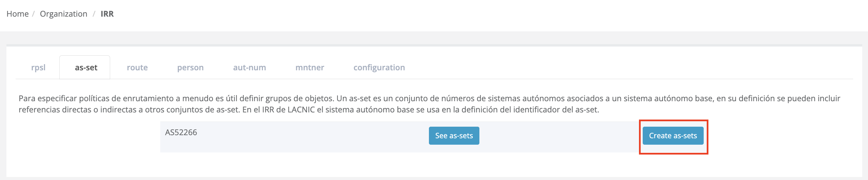This screenshot has width=868, height=180.
Task: Click the See as-sets button
Action: (x=454, y=136)
